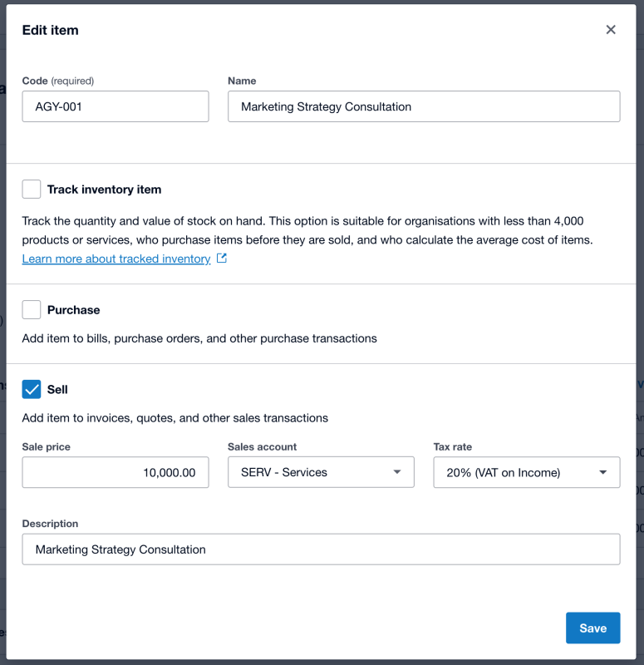644x665 pixels.
Task: Select the Sale price value 10,000.00
Action: pos(115,472)
